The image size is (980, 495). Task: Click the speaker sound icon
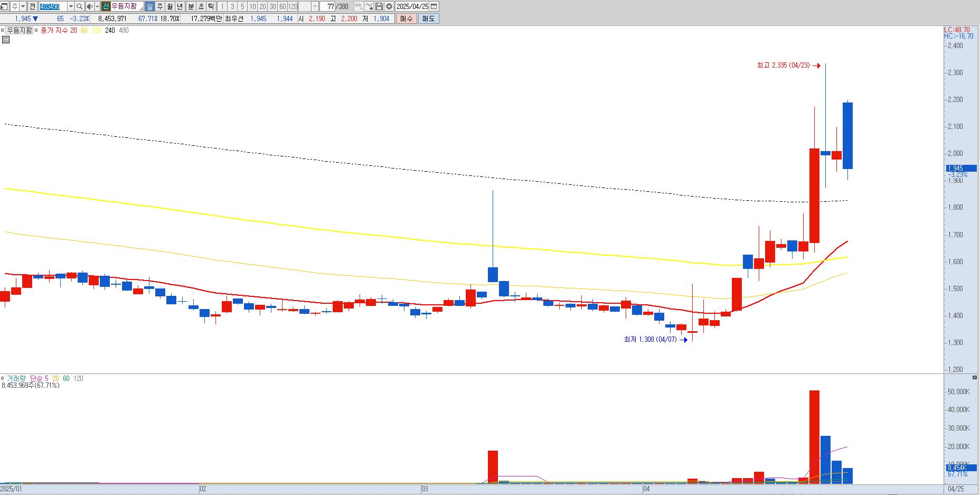(90, 6)
